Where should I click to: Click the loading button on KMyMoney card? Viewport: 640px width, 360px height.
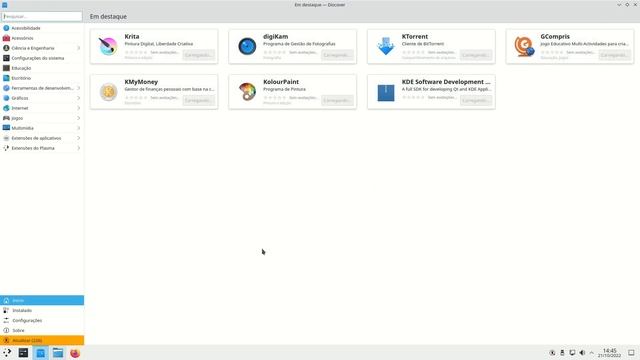click(x=198, y=100)
